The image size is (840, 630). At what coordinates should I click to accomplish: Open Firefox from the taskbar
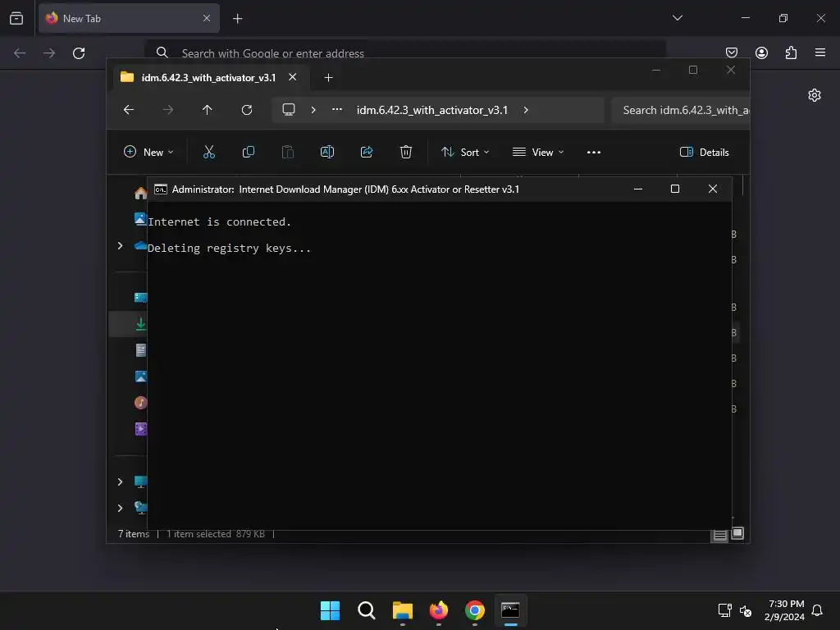(438, 610)
